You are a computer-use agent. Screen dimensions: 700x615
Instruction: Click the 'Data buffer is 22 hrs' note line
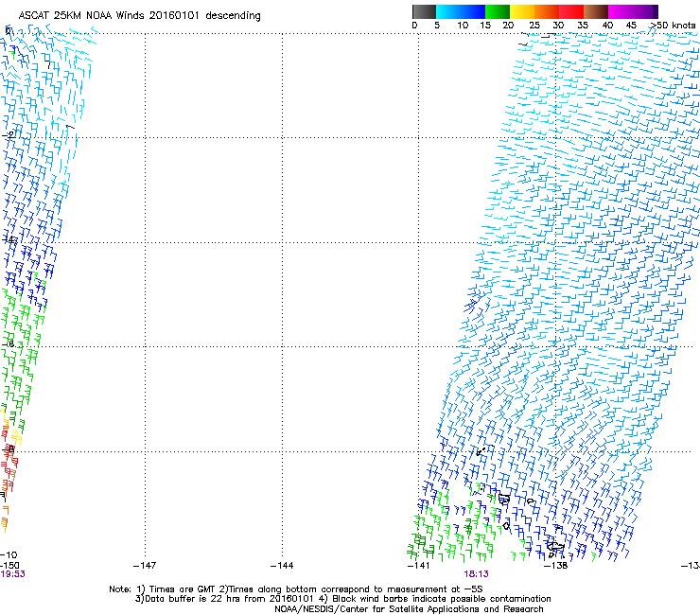coord(342,599)
